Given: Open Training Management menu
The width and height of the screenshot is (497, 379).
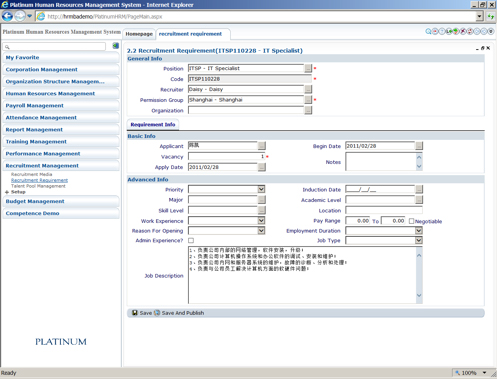Looking at the screenshot, I should pos(61,142).
